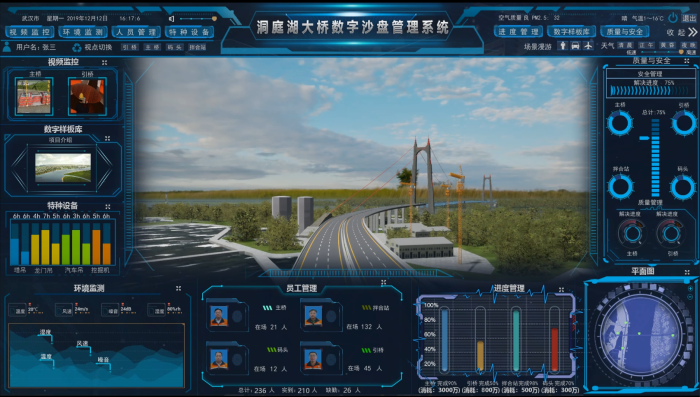Select the walking person roaming mode icon
The height and width of the screenshot is (397, 700).
point(563,46)
